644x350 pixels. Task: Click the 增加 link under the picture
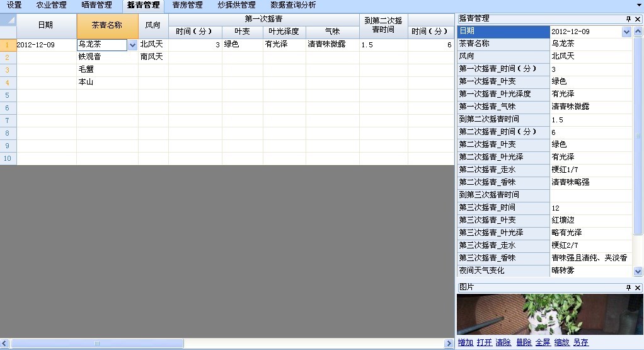tap(465, 342)
